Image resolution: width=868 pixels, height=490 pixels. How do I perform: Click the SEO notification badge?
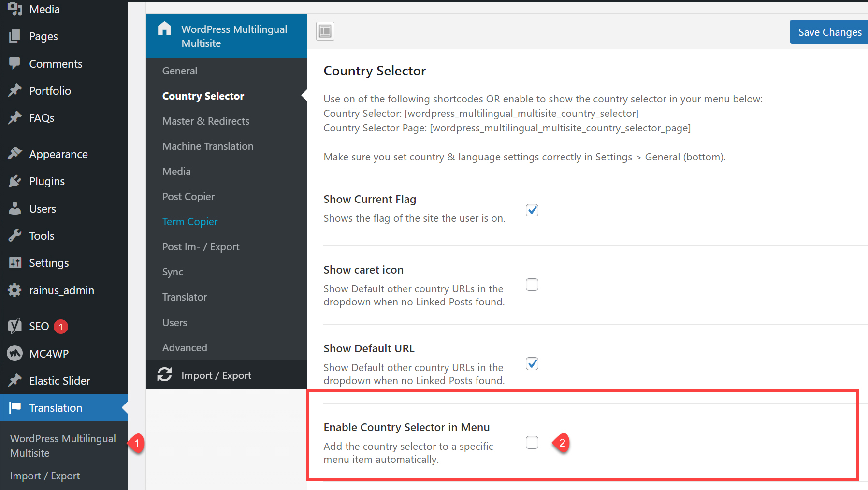tap(61, 327)
